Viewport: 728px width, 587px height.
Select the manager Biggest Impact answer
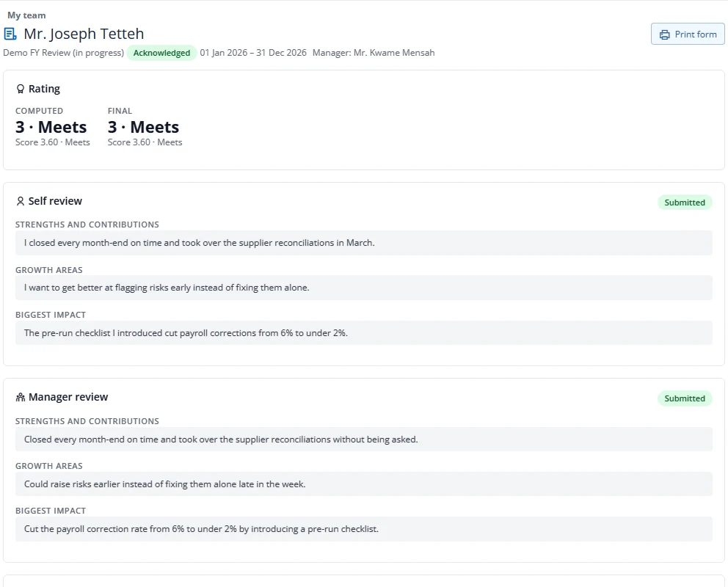[363, 529]
